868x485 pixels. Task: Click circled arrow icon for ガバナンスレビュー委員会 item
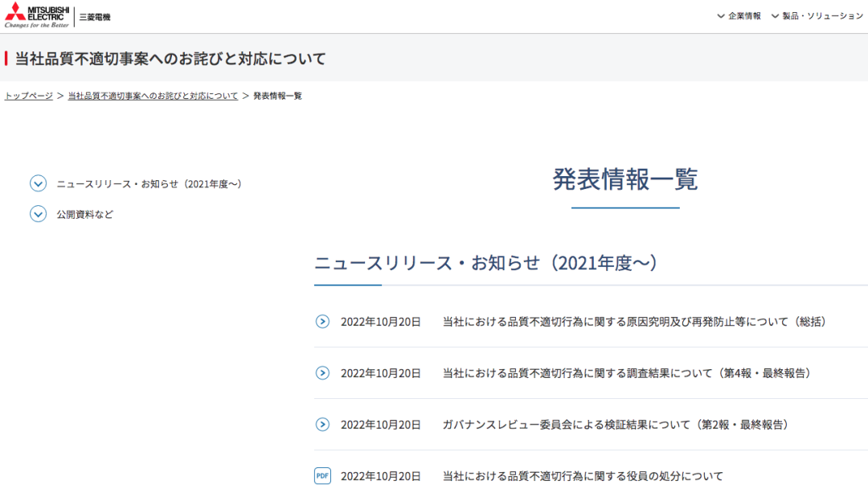coord(322,425)
